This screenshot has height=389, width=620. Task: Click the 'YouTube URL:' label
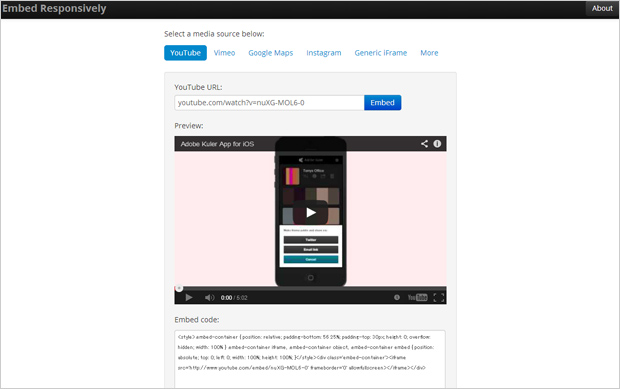tap(198, 87)
